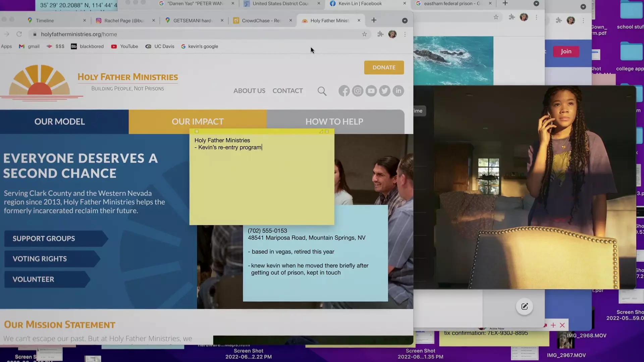Open the profile avatar in front browser
The width and height of the screenshot is (644, 362).
(392, 34)
